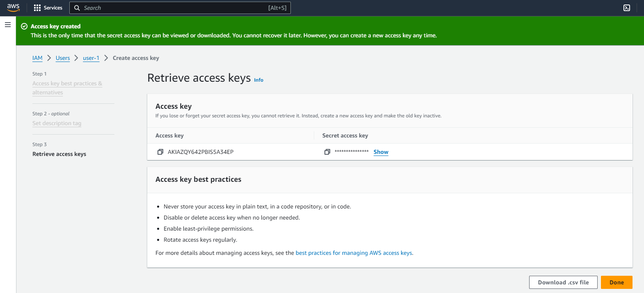The height and width of the screenshot is (293, 644).
Task: Open Step 2 Set description tag
Action: coord(57,123)
